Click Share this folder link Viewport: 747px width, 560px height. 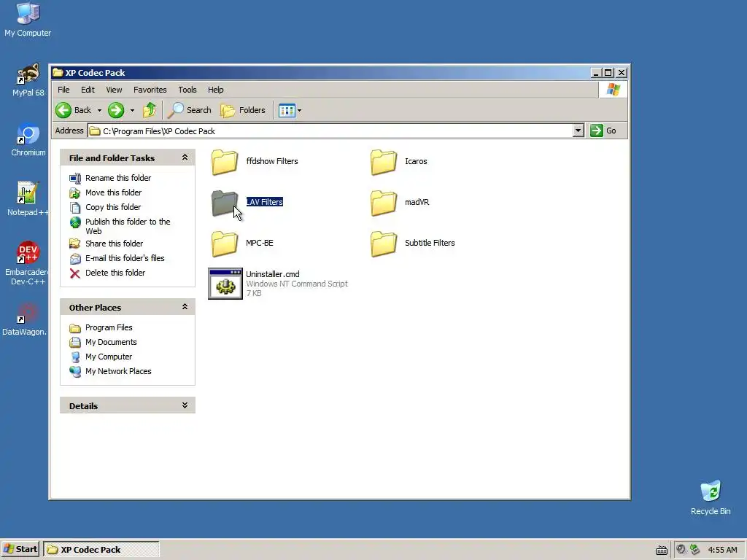(x=114, y=244)
